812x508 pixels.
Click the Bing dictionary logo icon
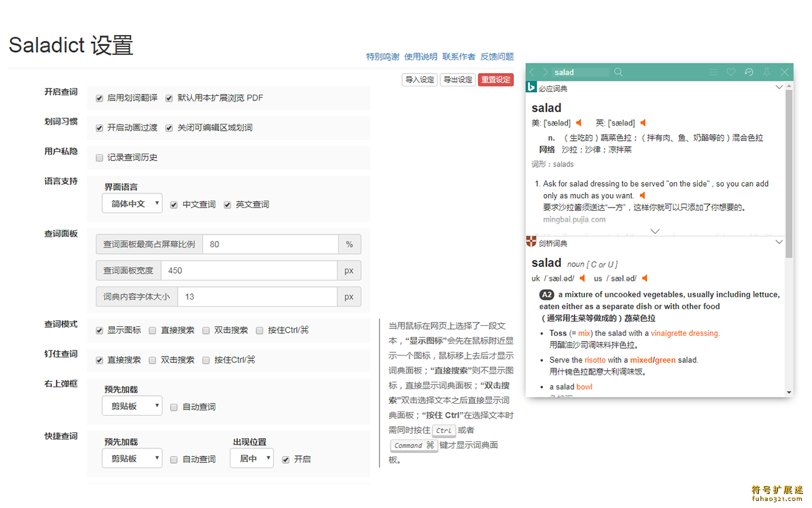coord(532,88)
